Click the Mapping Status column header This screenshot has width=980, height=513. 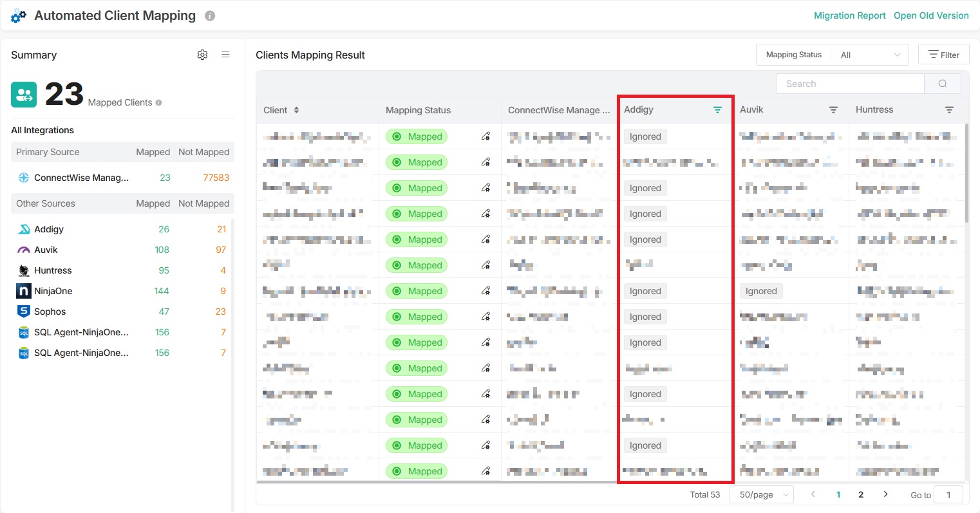coord(419,110)
